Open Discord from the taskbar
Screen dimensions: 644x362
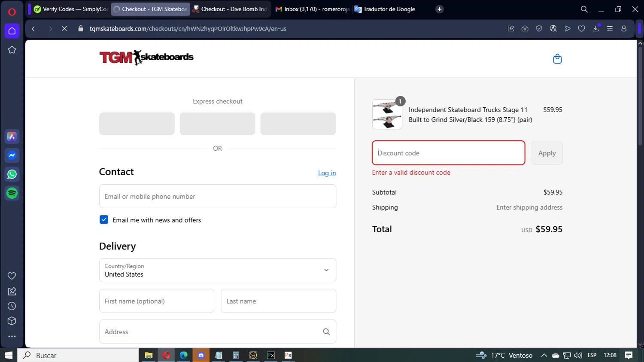201,355
